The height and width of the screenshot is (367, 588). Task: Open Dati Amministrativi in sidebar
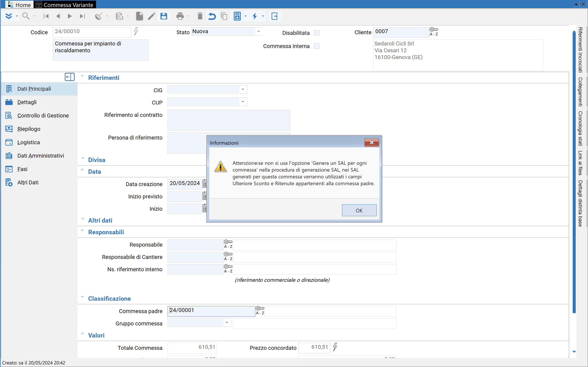click(x=39, y=156)
